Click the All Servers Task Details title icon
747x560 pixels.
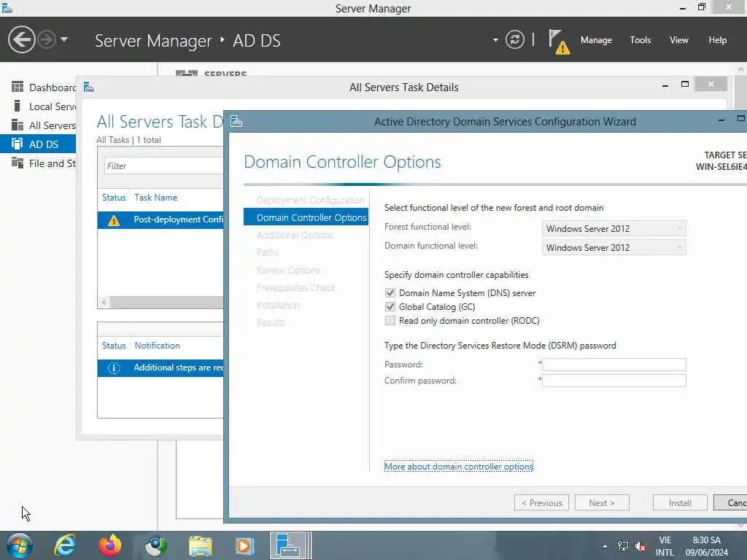coord(88,87)
